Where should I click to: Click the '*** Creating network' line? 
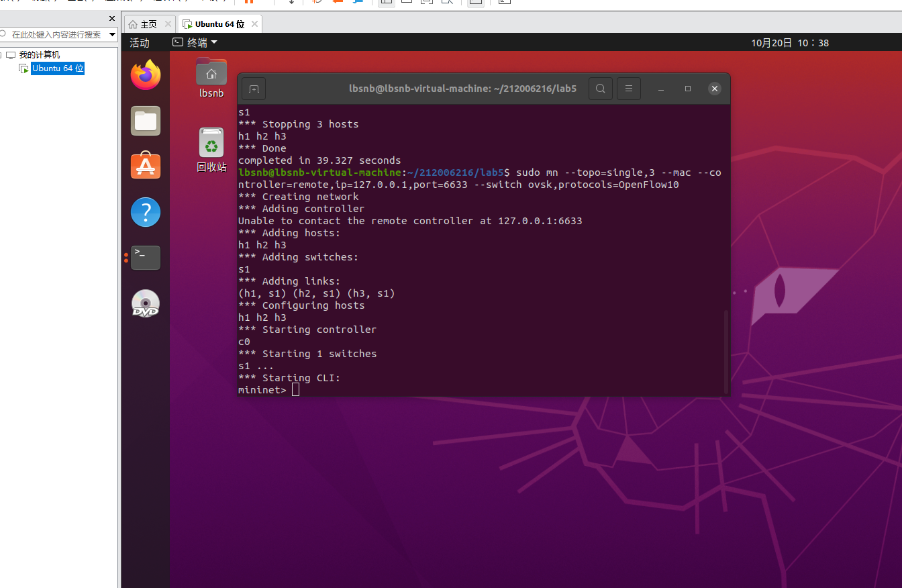coord(299,197)
